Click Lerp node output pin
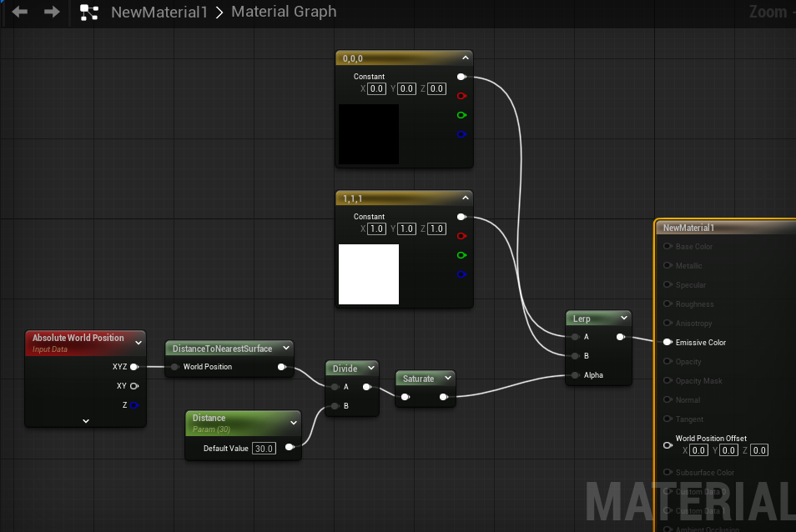 [620, 337]
